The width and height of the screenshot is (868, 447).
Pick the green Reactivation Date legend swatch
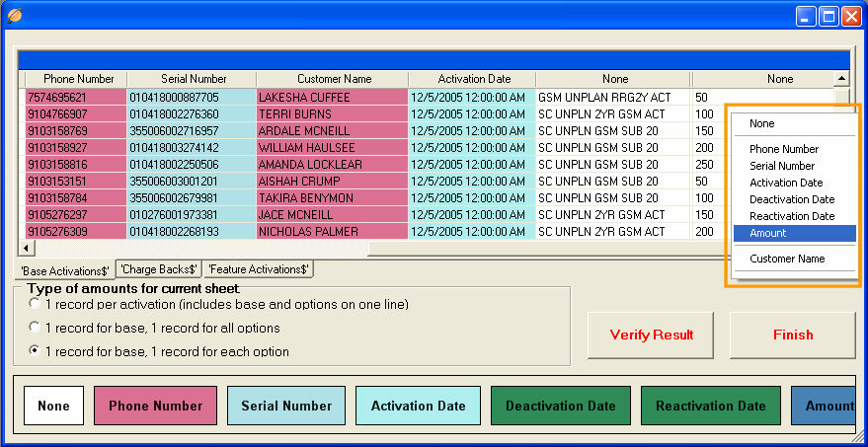coord(711,406)
